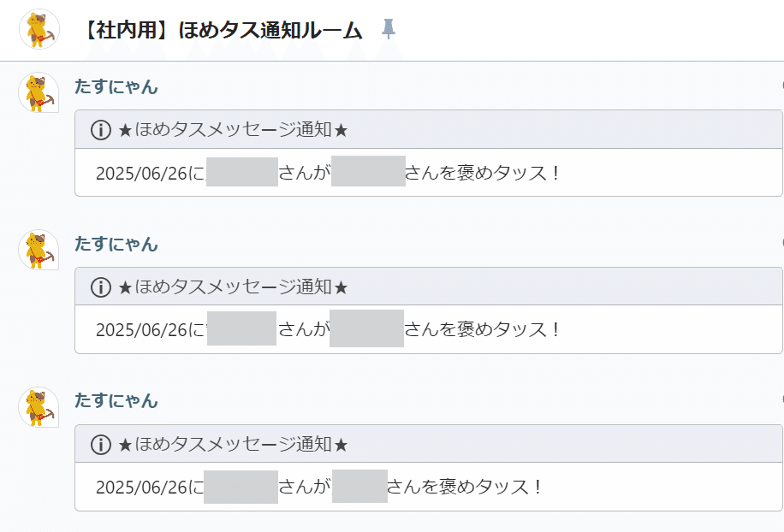784x532 pixels.
Task: Click さんを褒めタッス！ text in the middle message
Action: pos(483,329)
